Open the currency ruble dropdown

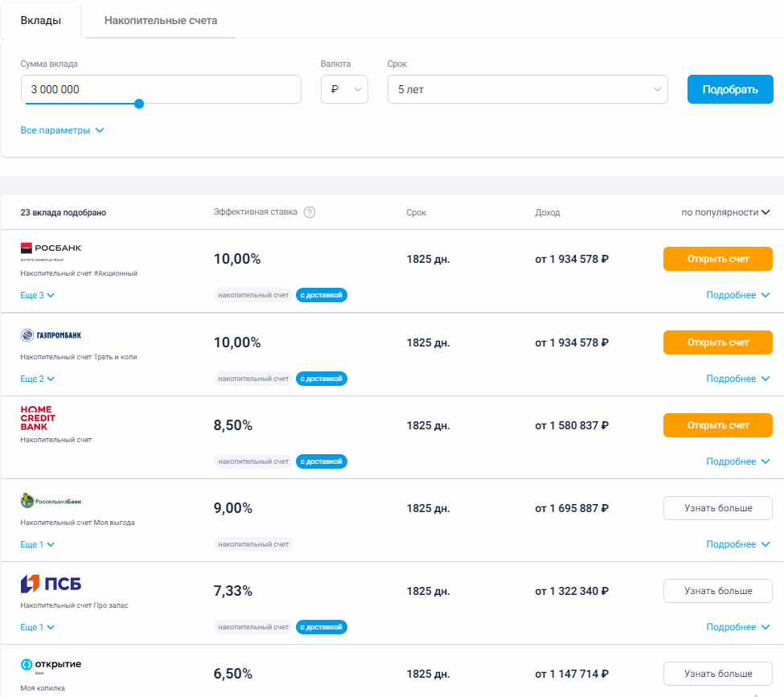point(344,89)
